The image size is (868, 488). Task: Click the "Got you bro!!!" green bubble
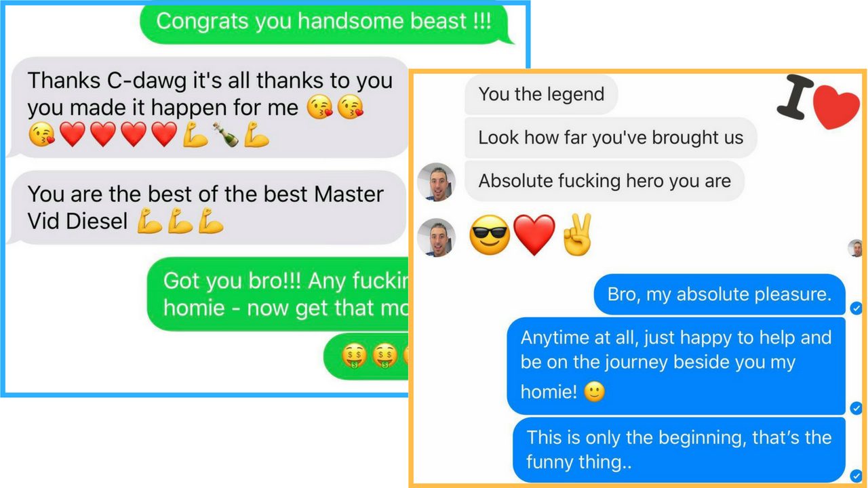click(x=278, y=295)
